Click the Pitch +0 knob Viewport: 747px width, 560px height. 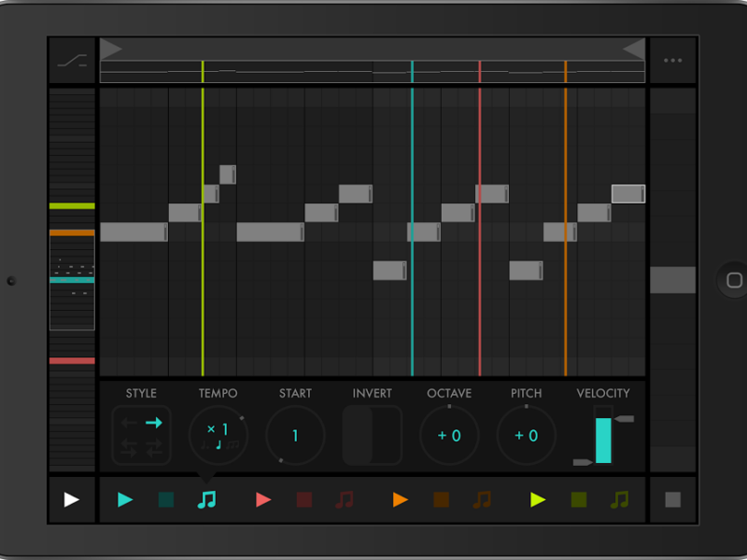point(526,436)
